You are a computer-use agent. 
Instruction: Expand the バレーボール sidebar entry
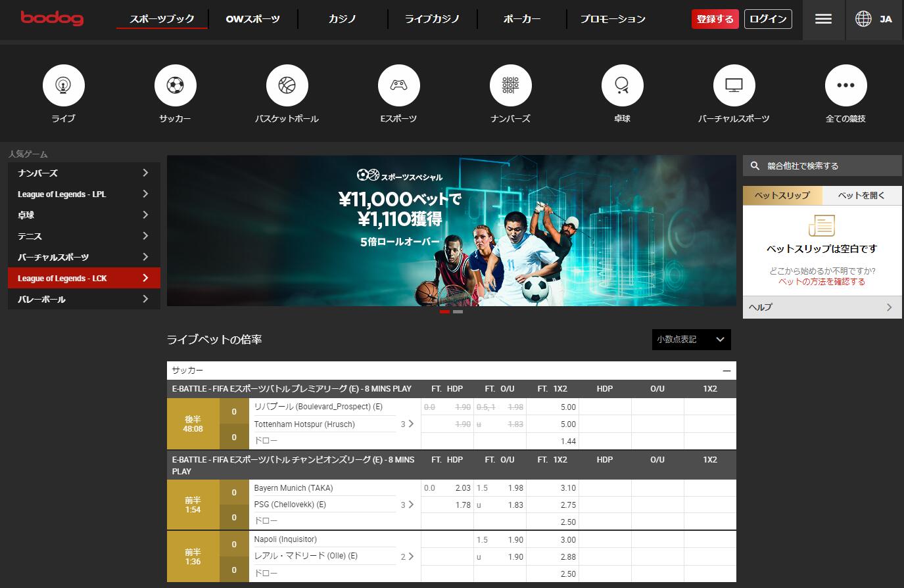tap(84, 299)
